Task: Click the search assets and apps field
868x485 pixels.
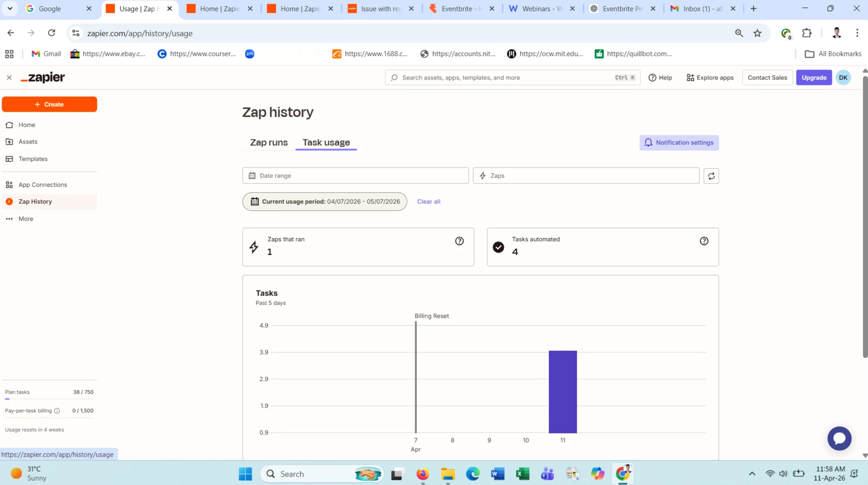Action: 506,78
